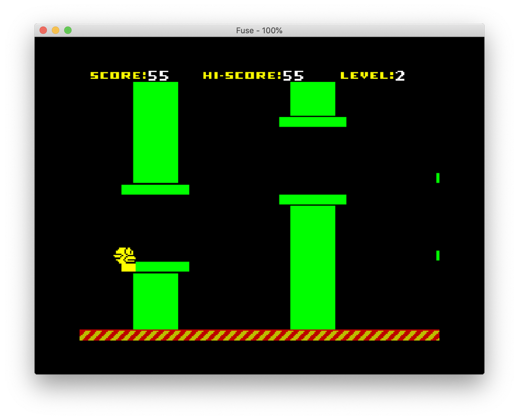Click the HI-SCORE:55 readout
Screen dimensions: 519x420
tap(253, 76)
